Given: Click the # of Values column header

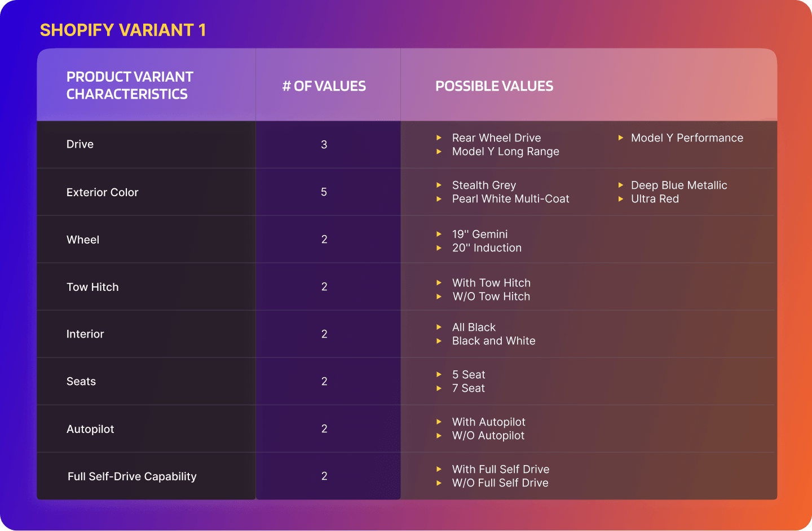Looking at the screenshot, I should (324, 86).
